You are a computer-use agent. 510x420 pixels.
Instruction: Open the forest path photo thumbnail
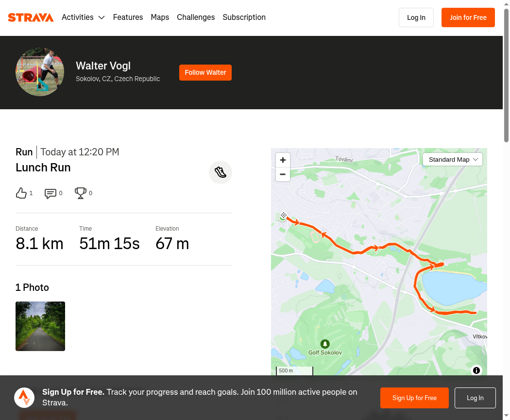[40, 326]
